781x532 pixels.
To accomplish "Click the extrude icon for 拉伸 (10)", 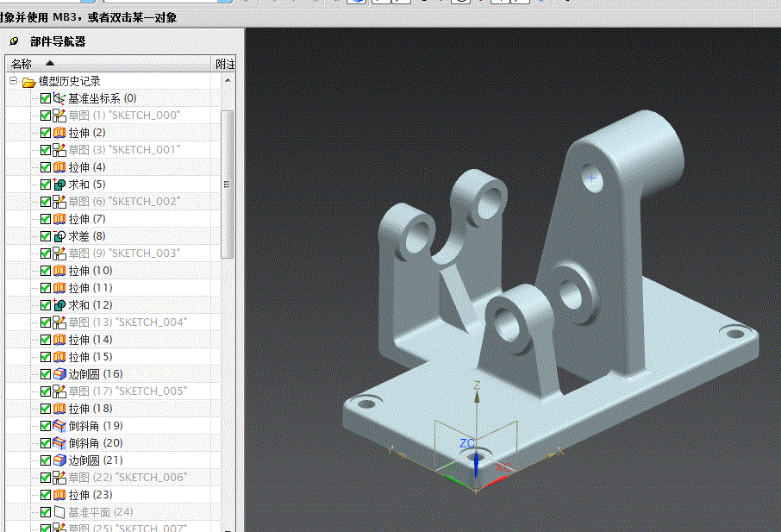I will point(59,271).
